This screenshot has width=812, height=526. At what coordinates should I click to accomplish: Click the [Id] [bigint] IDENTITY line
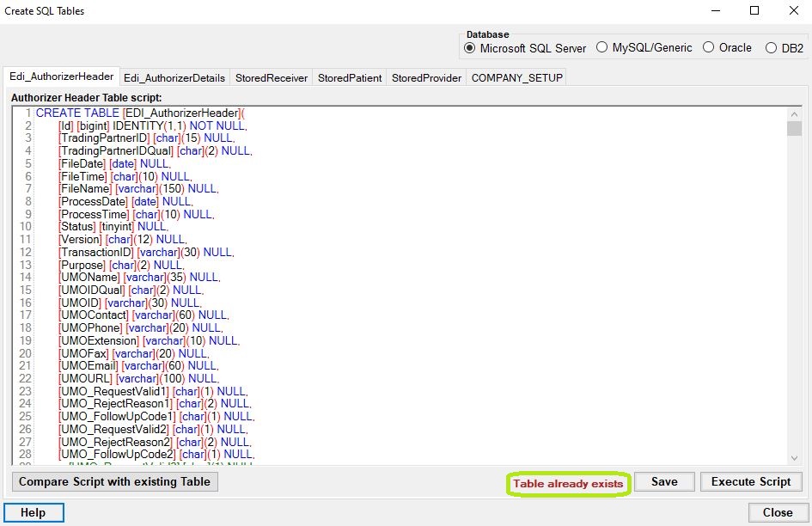[153, 125]
